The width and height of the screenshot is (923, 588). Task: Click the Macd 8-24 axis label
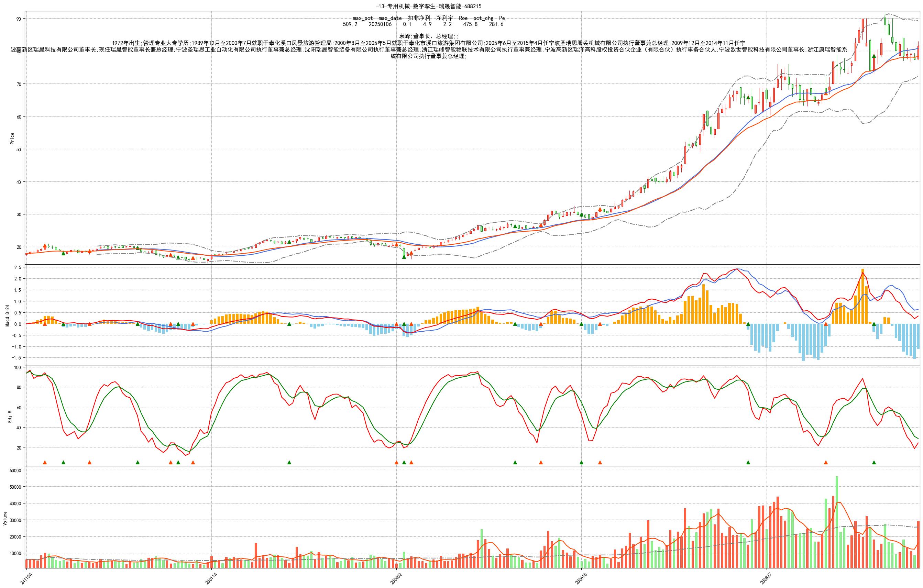point(7,315)
